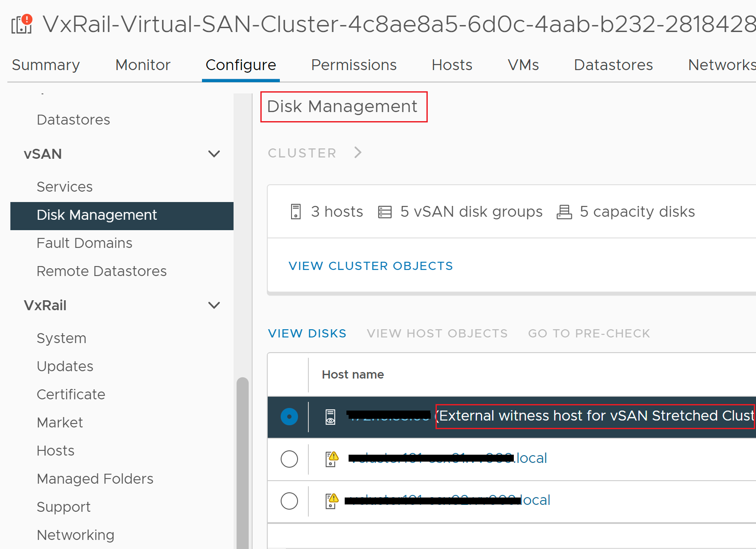
Task: Select the radio button for the first .local host
Action: pos(289,459)
